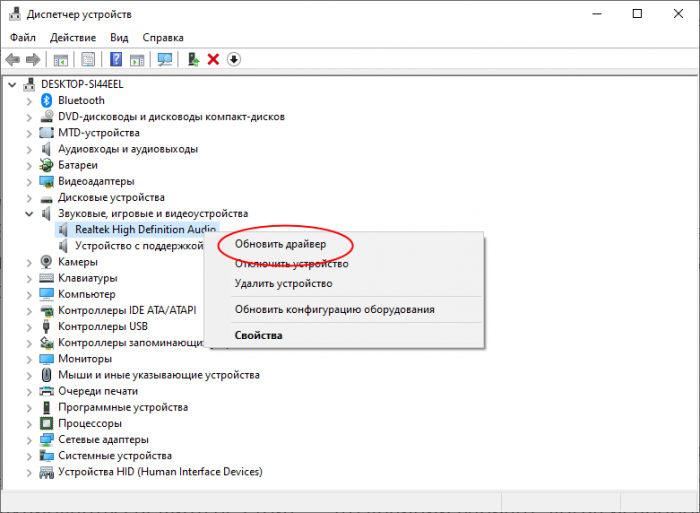Select DVD-дисководы и дисководы компакт-дисков row
The width and height of the screenshot is (700, 513).
click(x=171, y=117)
